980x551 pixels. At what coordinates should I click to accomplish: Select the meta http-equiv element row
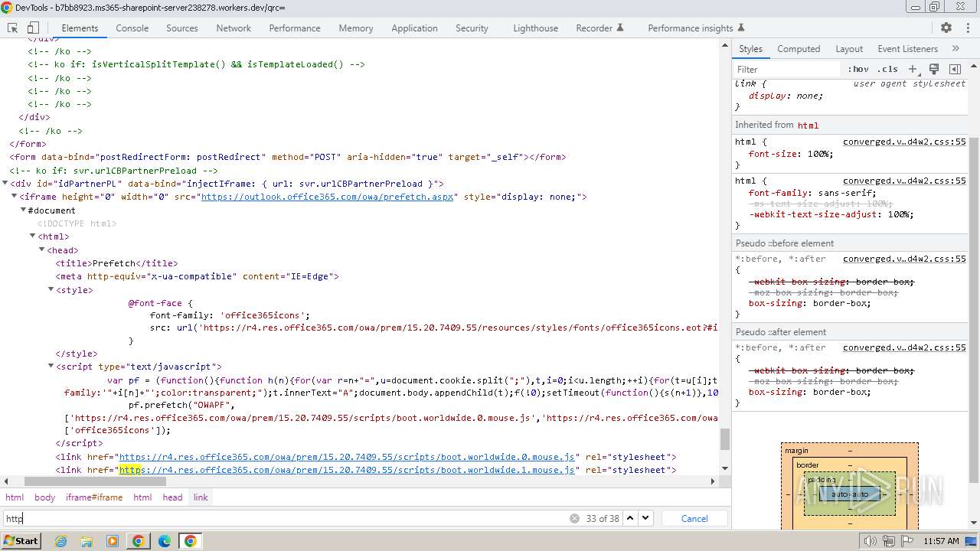point(197,276)
